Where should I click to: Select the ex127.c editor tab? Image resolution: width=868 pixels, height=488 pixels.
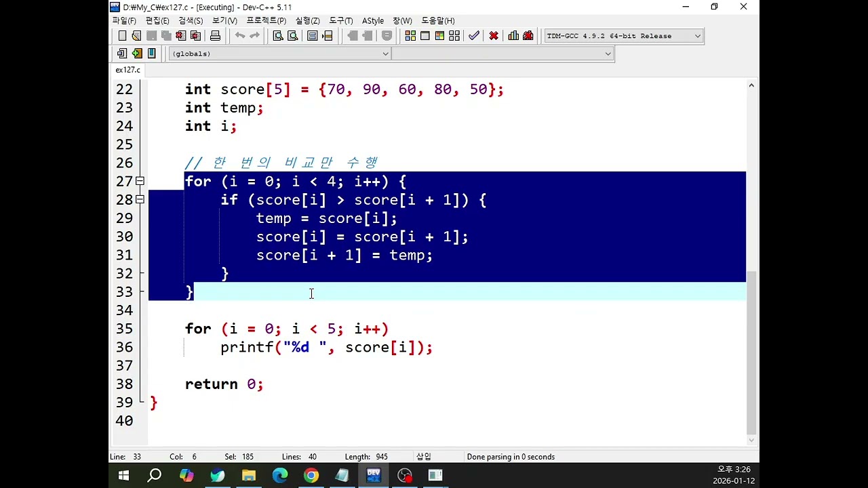127,70
